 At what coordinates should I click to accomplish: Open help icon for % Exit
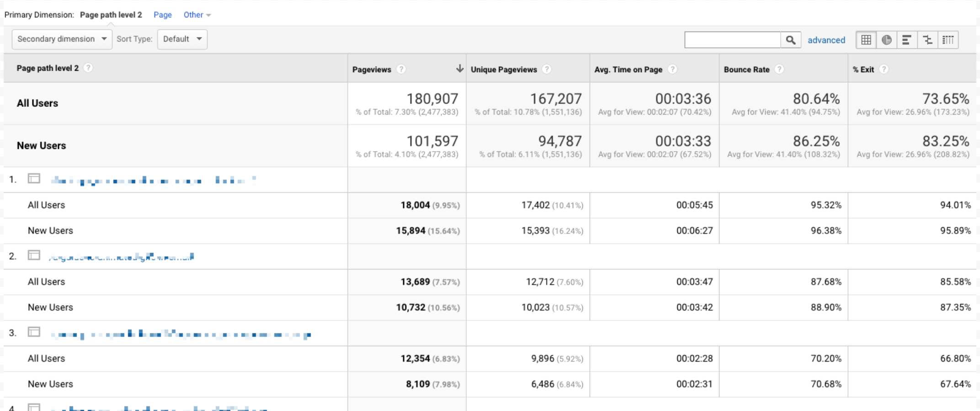pyautogui.click(x=884, y=69)
